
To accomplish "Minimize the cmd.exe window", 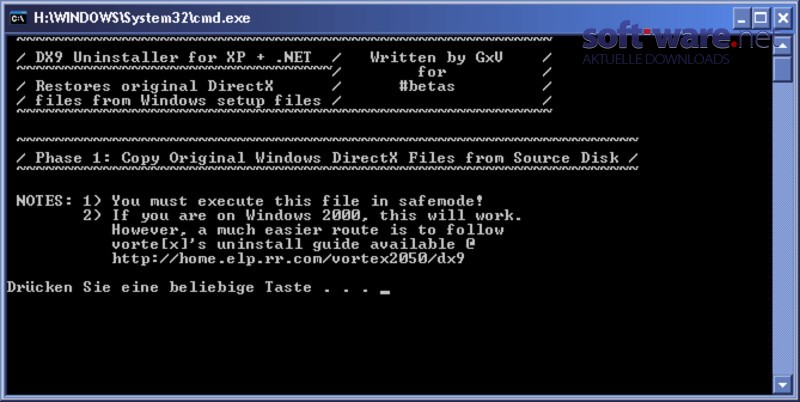I will coord(741,19).
